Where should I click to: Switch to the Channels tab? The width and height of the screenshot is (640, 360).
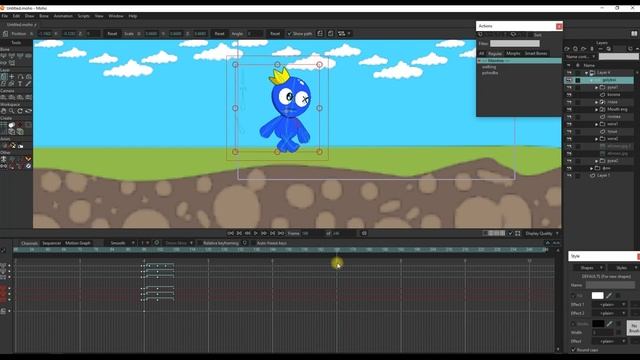point(29,243)
